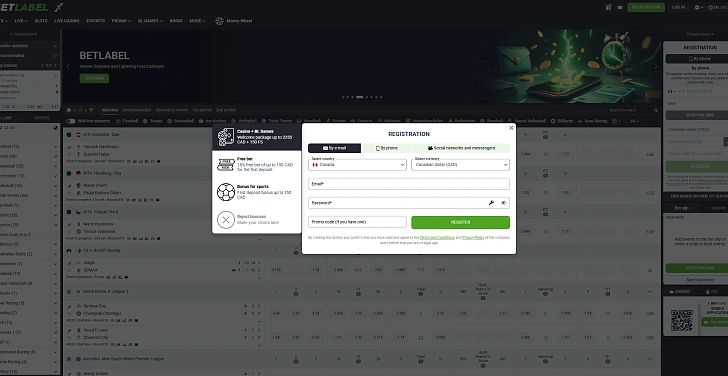Click the search magnifier icon

[x=656, y=110]
